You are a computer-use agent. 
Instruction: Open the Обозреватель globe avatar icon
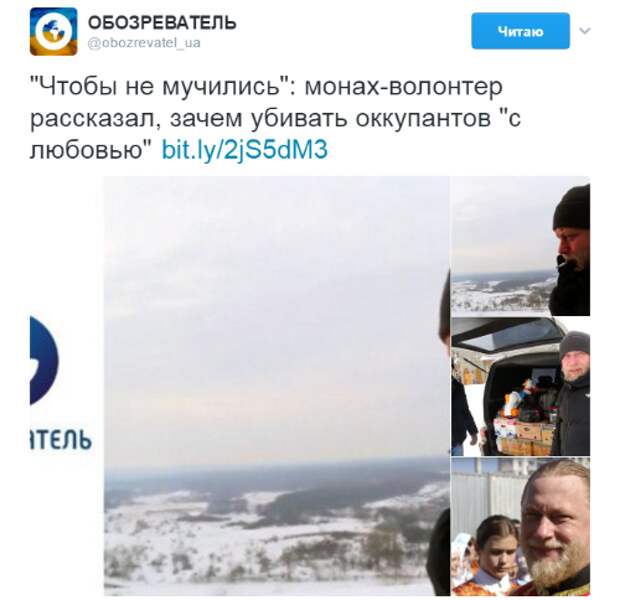click(x=53, y=31)
